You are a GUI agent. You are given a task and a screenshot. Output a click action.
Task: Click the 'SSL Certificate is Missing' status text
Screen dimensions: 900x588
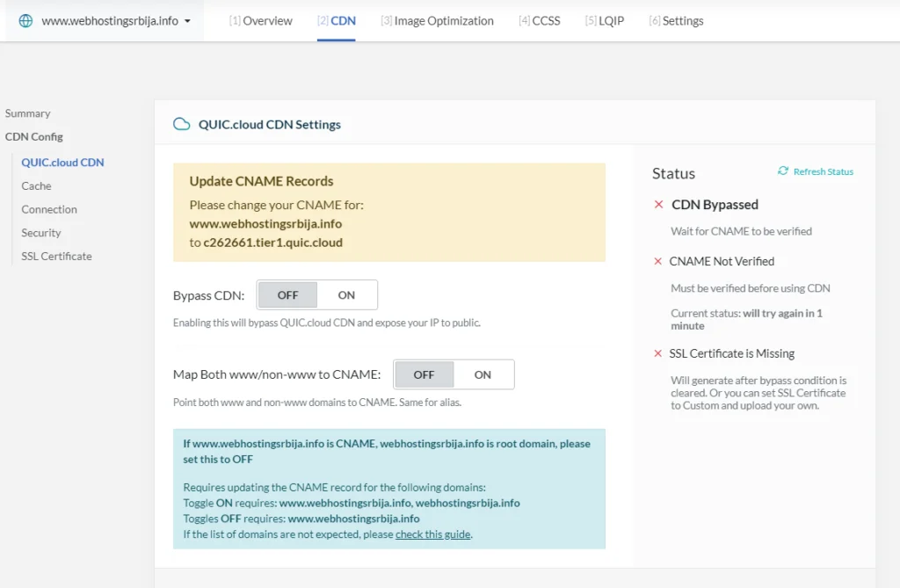[x=732, y=353]
